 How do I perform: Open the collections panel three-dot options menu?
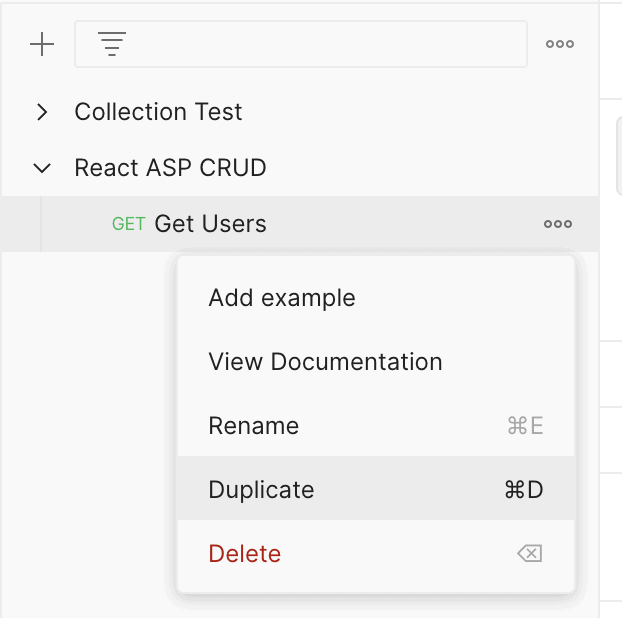(x=560, y=44)
